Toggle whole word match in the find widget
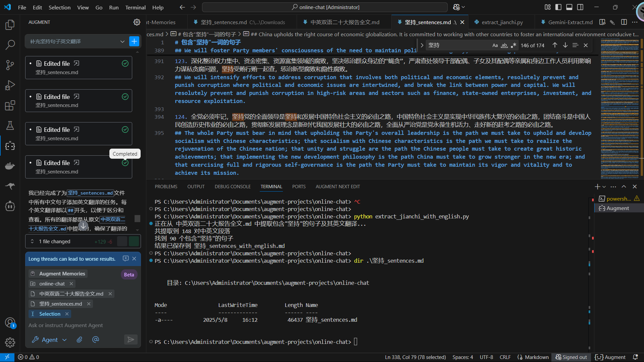644x362 pixels. coord(504,45)
